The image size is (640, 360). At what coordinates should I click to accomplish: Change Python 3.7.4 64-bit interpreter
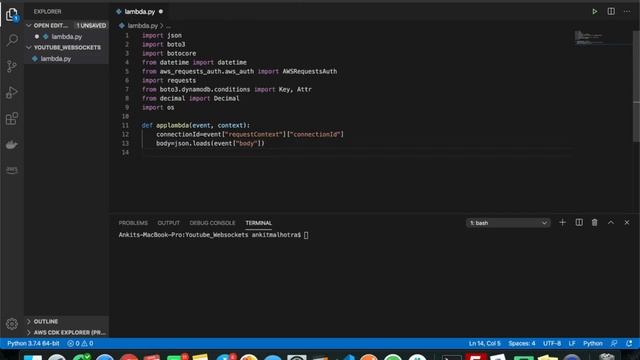coord(33,343)
